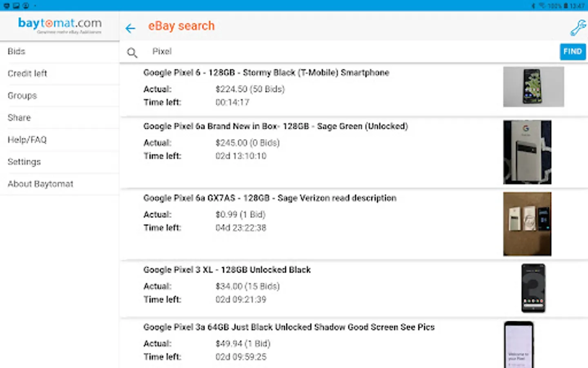Click the $34.00 (15 Bids) price
Screen dimensions: 588x368
click(x=247, y=286)
